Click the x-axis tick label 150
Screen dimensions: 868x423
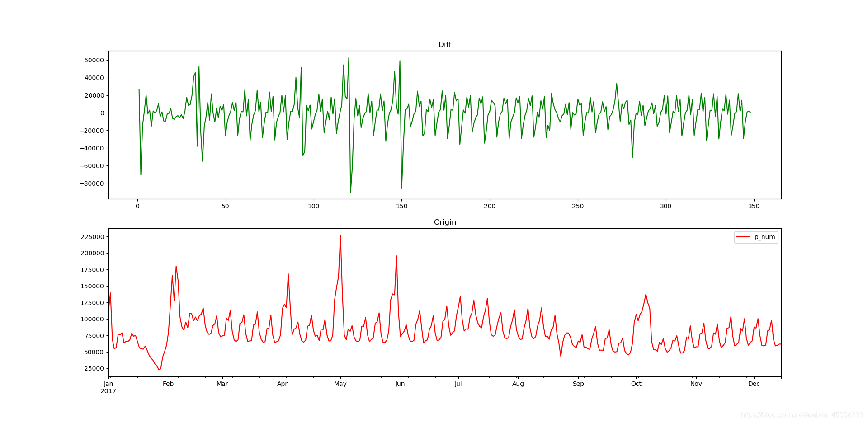pos(401,206)
